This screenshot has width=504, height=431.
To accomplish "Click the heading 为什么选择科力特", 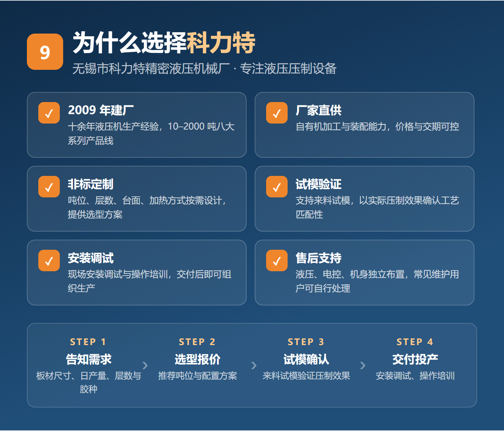I will [x=164, y=43].
